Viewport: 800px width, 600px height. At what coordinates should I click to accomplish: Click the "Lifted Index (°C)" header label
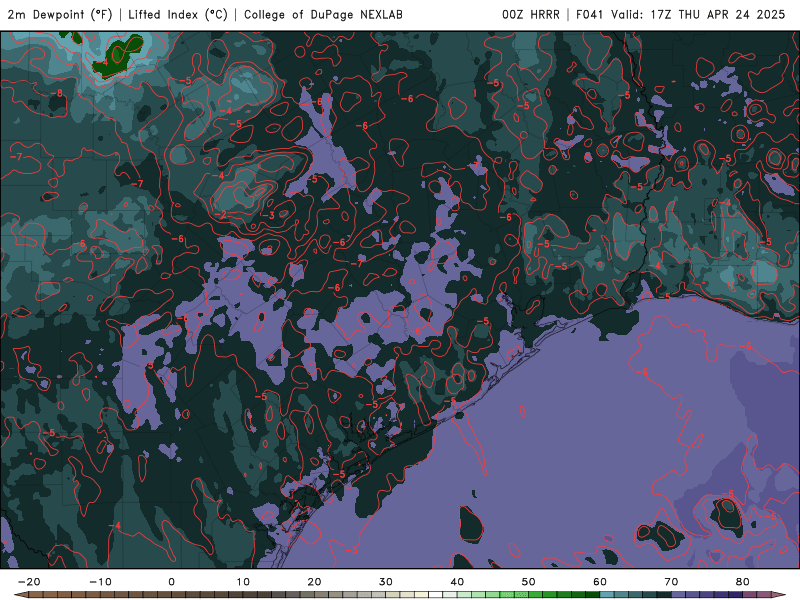tap(178, 14)
